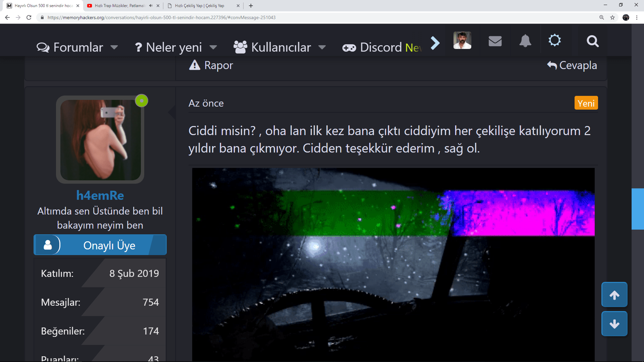Click the glitch car image in message
The height and width of the screenshot is (362, 644).
(x=393, y=265)
